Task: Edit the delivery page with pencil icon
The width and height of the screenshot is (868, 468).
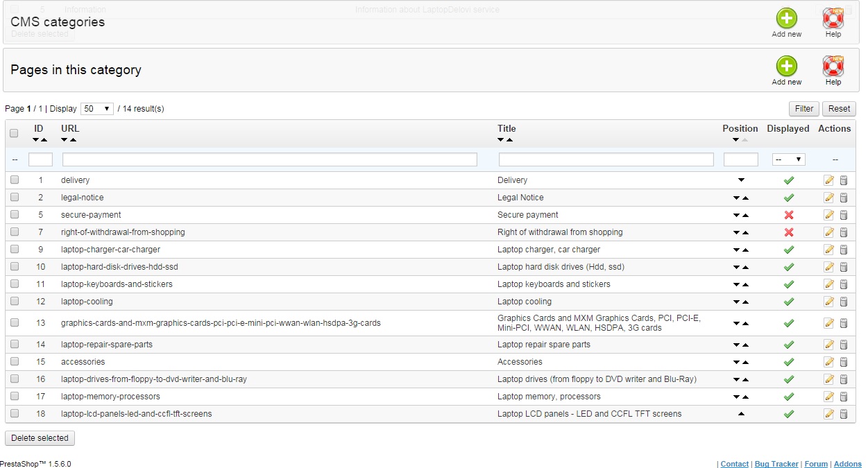Action: pyautogui.click(x=828, y=180)
